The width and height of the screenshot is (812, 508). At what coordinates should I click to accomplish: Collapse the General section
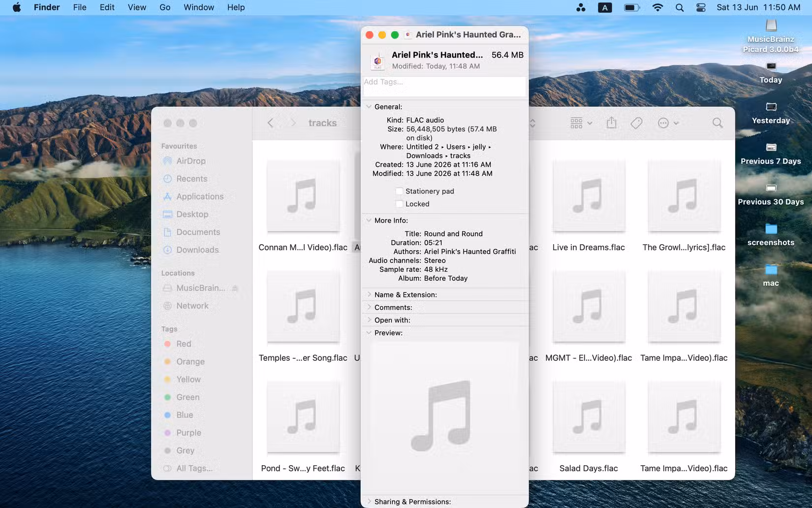pyautogui.click(x=369, y=106)
